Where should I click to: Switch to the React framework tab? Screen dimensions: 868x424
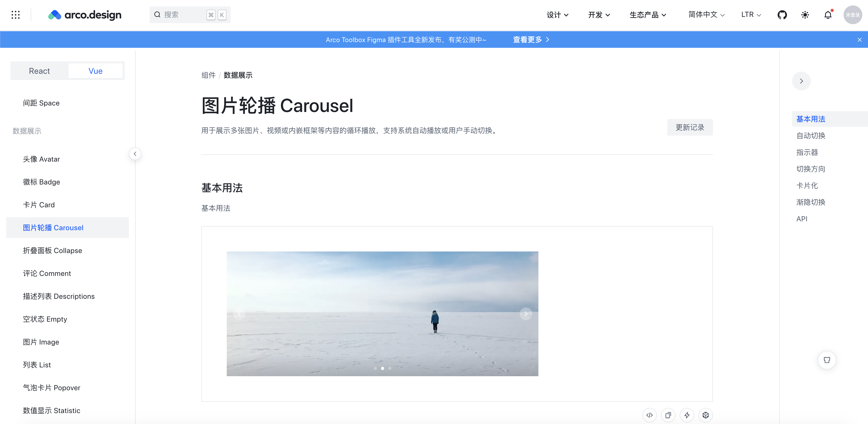coord(39,71)
